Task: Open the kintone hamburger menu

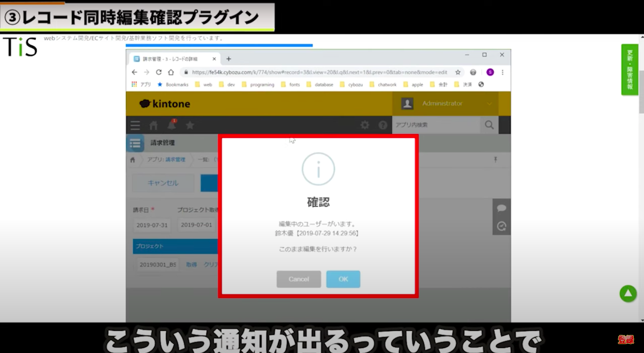Action: 135,125
